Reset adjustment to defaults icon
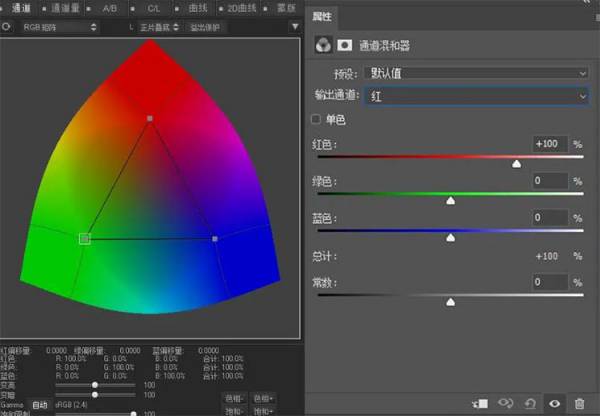The width and height of the screenshot is (600, 416). [530, 403]
